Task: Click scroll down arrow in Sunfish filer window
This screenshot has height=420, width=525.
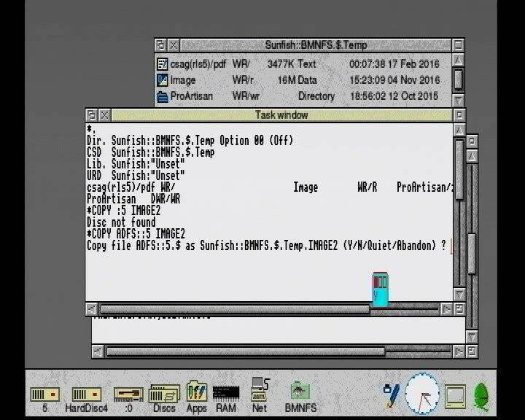Action: click(458, 99)
